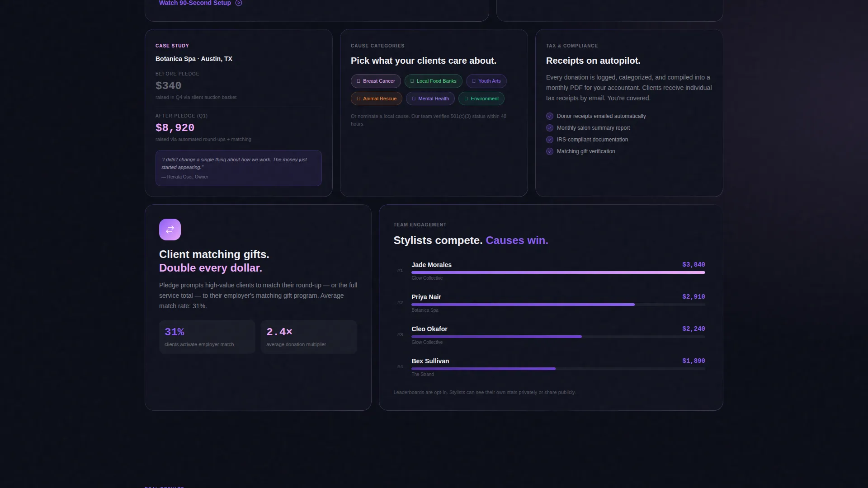Click the 2.4× donation multiplier stat tile
868x488 pixels.
309,337
